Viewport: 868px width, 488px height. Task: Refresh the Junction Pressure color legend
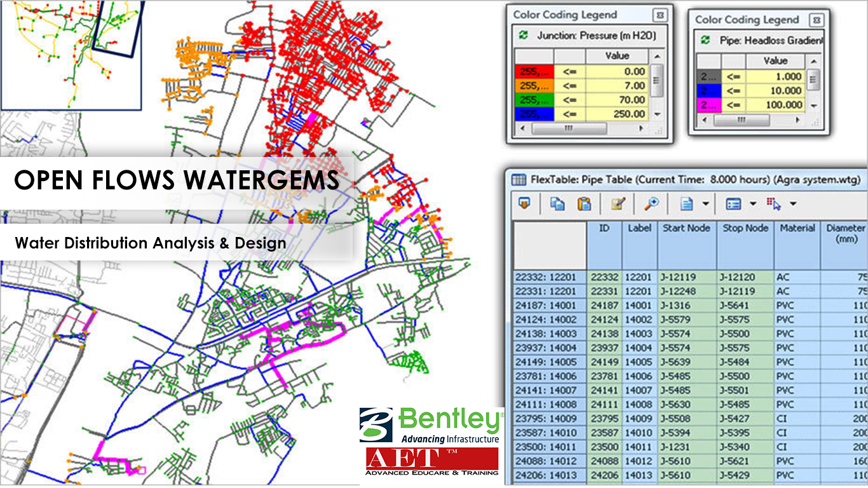(x=524, y=36)
